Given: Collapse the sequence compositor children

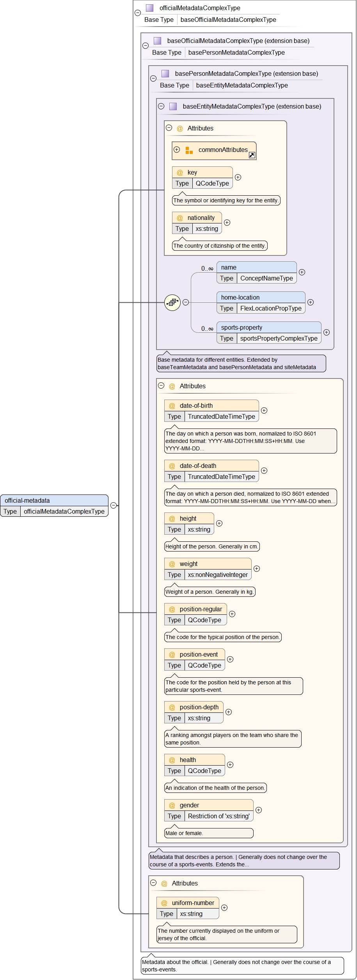Looking at the screenshot, I should click(x=186, y=302).
